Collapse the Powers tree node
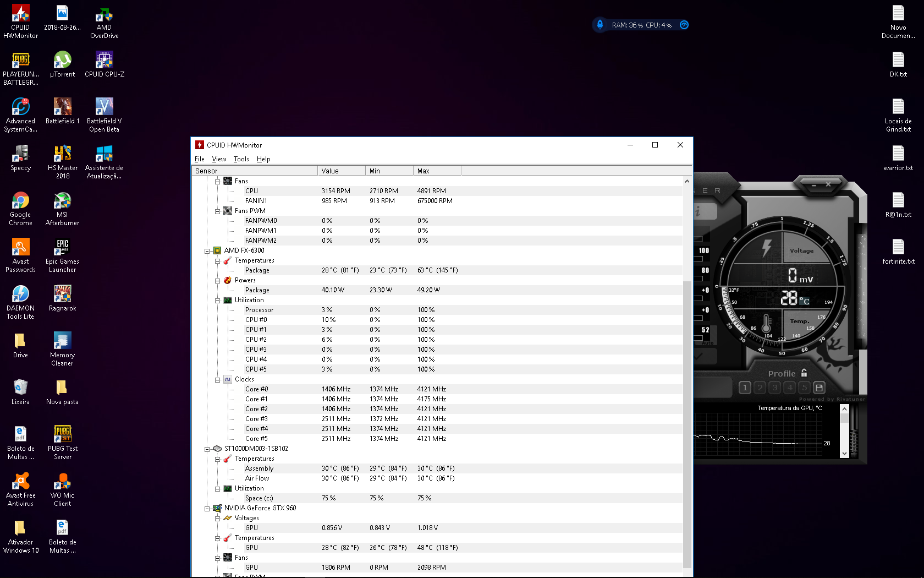Screen dimensions: 924x578 pyautogui.click(x=217, y=280)
